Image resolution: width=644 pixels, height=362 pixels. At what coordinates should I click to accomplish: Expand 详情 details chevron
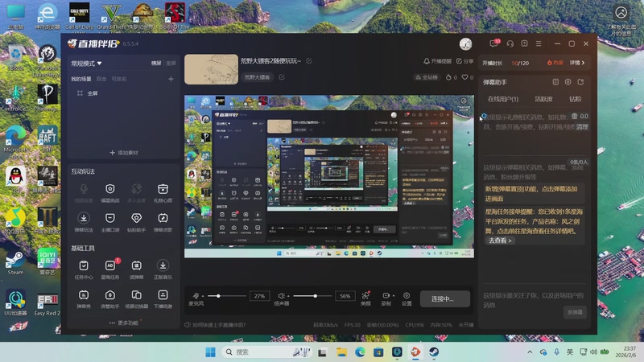[x=577, y=63]
